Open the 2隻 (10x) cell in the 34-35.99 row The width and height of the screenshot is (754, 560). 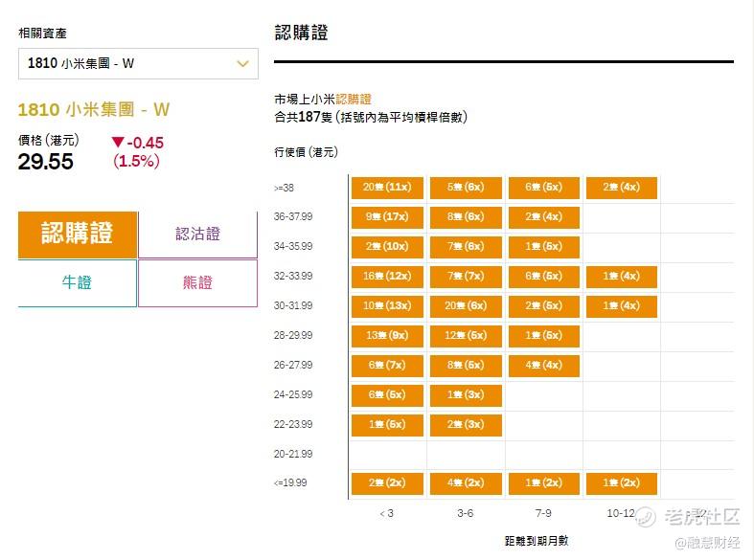(387, 247)
